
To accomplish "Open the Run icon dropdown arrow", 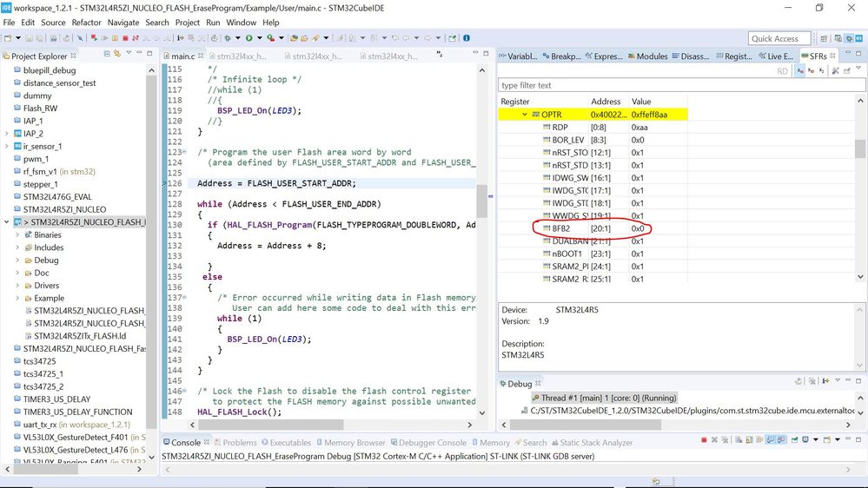I will point(260,38).
